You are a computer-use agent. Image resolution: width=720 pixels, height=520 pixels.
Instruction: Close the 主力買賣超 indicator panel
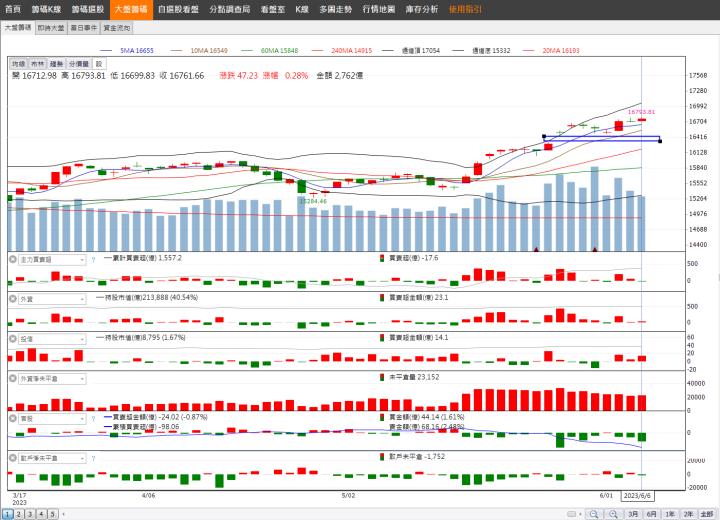[x=13, y=259]
